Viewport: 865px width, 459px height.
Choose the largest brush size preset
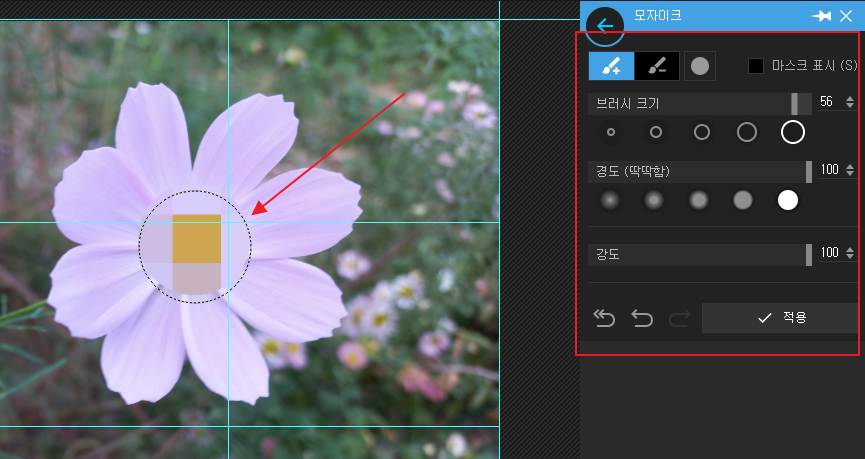tap(793, 132)
